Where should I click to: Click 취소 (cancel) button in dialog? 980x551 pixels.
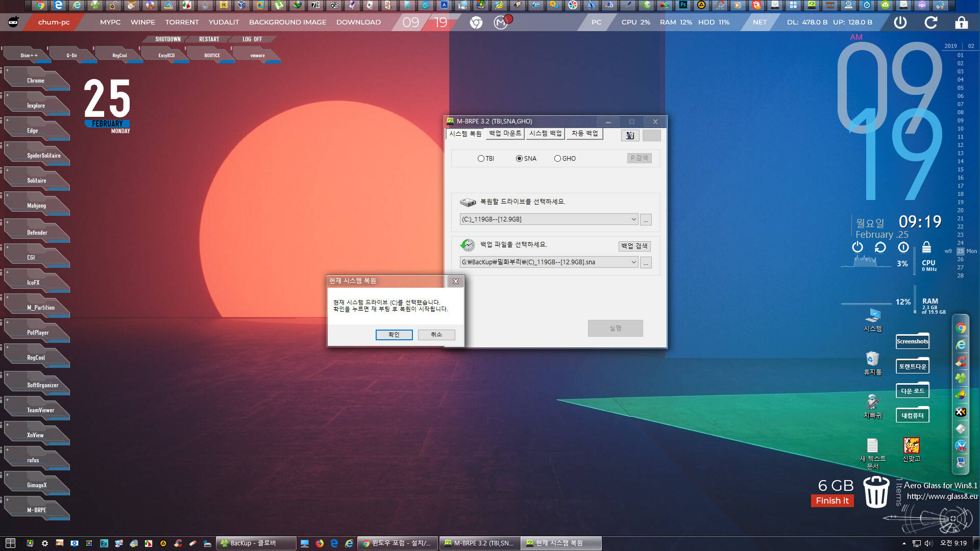pos(435,334)
